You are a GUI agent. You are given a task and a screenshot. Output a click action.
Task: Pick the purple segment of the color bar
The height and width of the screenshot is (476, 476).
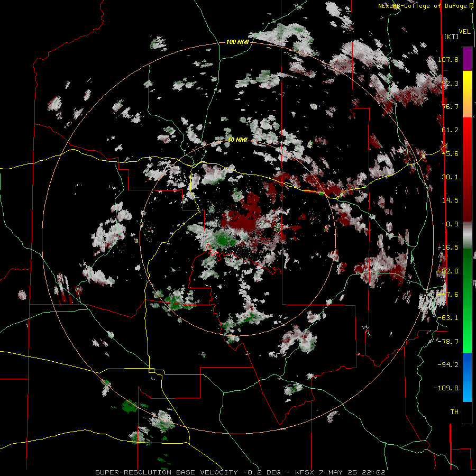[467, 59]
